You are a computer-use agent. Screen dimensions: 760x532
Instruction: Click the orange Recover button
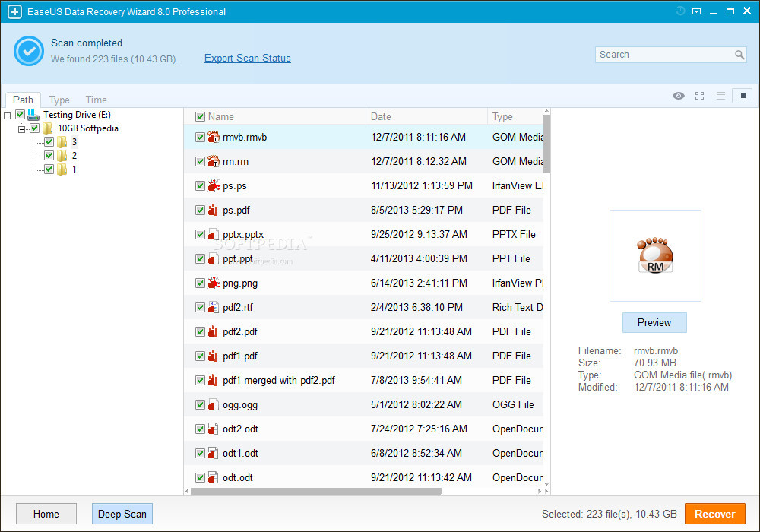click(715, 514)
